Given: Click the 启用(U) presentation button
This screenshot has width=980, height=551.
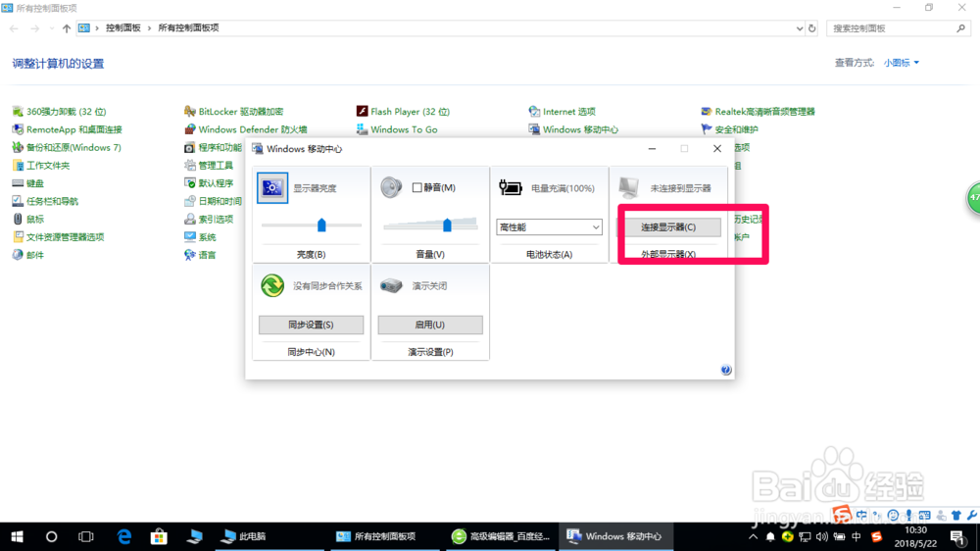Looking at the screenshot, I should 430,325.
